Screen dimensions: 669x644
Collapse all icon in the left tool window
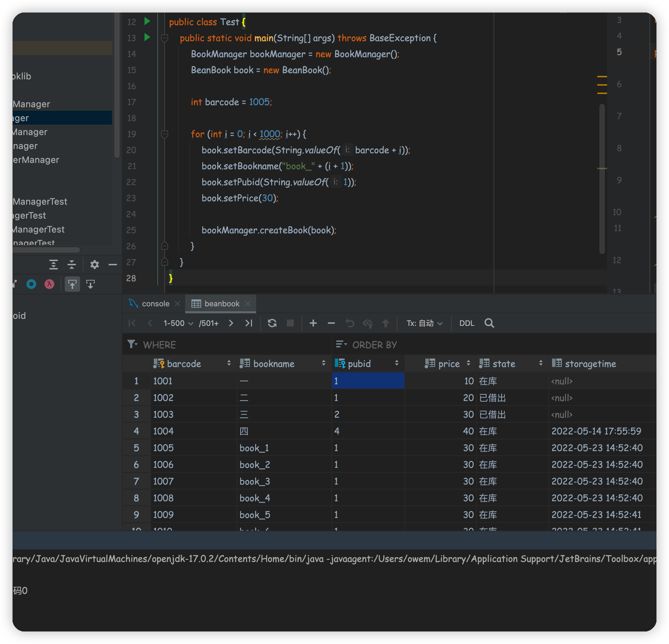[x=72, y=265]
